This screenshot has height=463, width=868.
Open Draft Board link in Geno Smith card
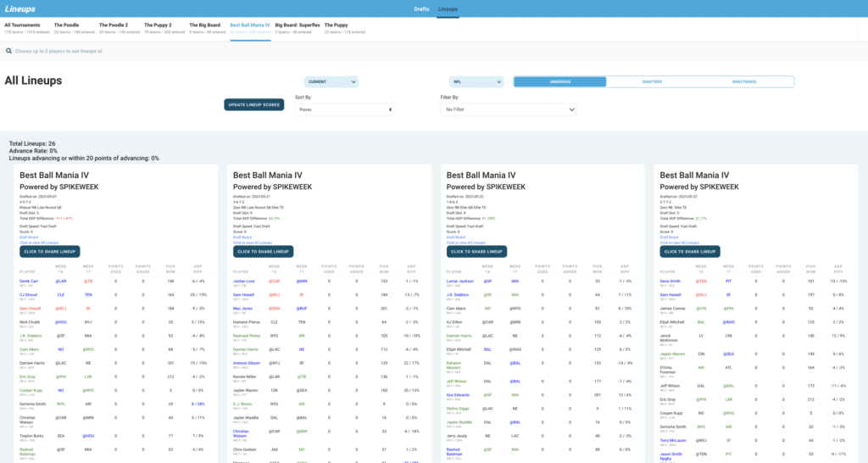click(x=669, y=237)
